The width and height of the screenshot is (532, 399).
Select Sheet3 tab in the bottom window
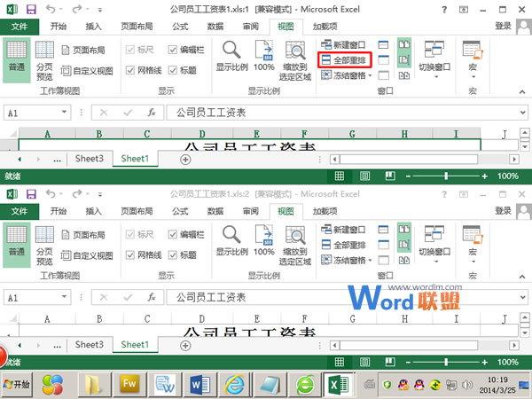click(x=89, y=344)
